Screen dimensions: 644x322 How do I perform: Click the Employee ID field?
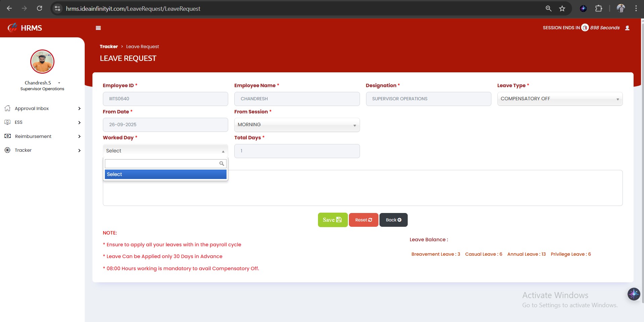[165, 99]
